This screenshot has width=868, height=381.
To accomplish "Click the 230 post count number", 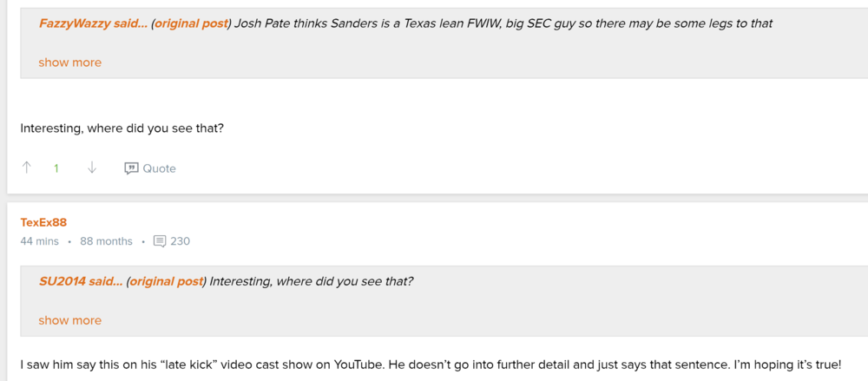I will coord(180,241).
